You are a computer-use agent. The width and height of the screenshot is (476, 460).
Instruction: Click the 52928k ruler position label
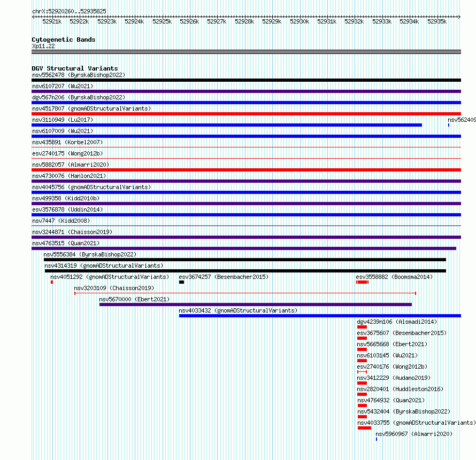pyautogui.click(x=244, y=21)
